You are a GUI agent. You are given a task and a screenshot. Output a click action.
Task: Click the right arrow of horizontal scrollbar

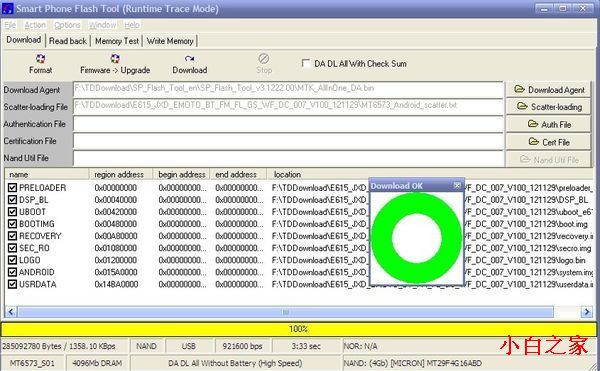point(586,312)
